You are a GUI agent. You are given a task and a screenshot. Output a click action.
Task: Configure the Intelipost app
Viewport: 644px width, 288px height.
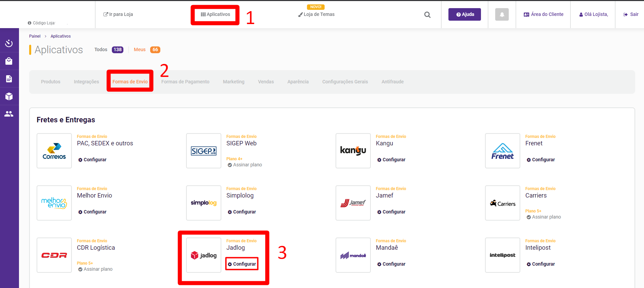point(541,264)
